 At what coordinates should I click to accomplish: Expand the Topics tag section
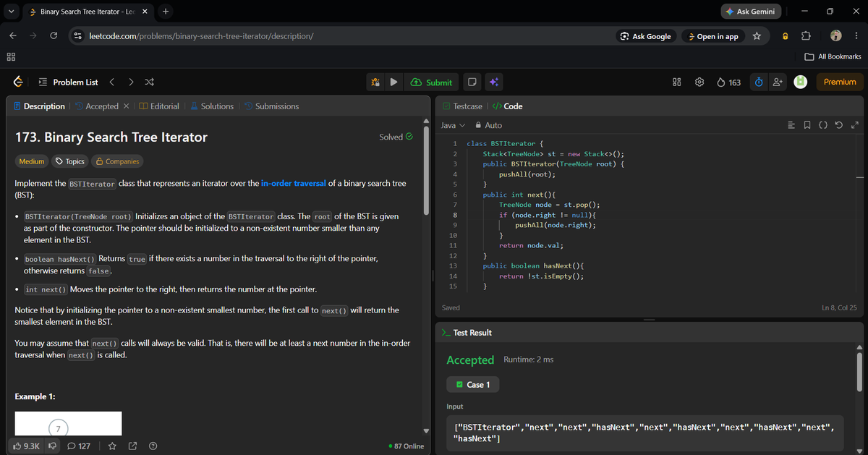click(70, 161)
